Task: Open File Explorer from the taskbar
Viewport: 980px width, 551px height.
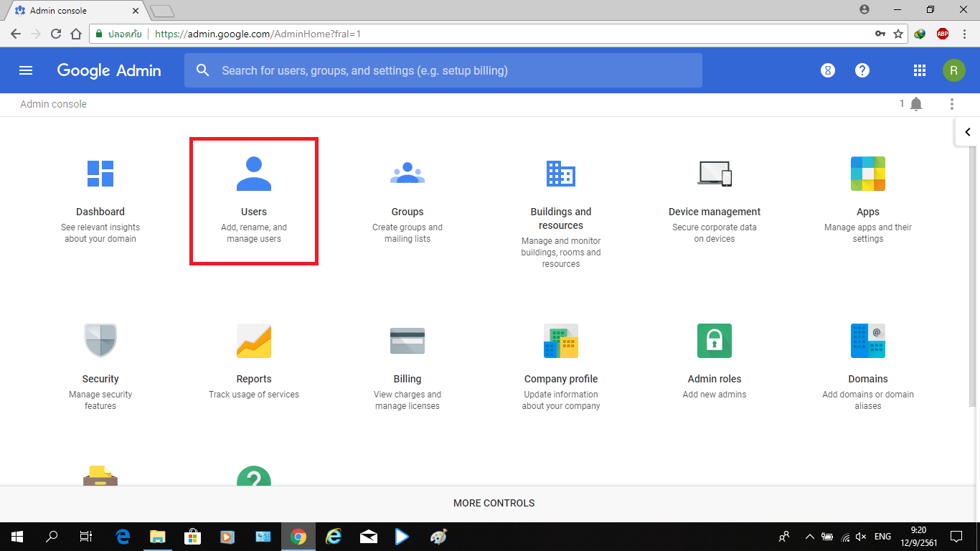Action: tap(157, 536)
